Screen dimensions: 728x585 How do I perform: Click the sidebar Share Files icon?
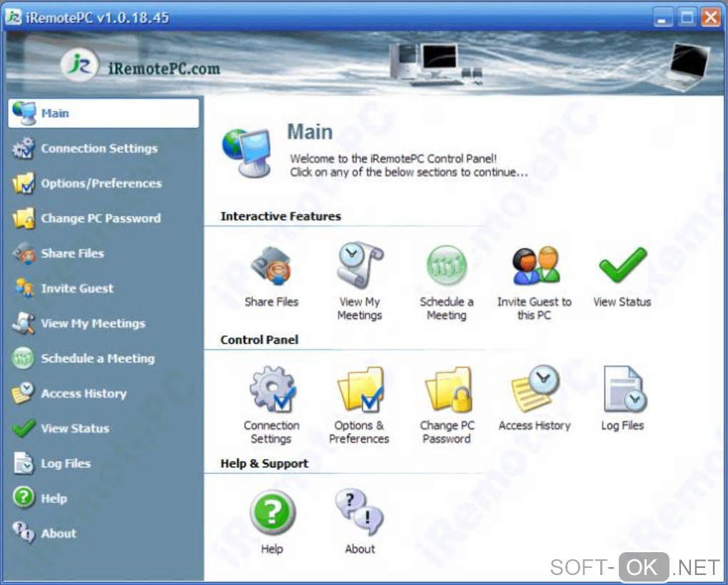pos(24,253)
